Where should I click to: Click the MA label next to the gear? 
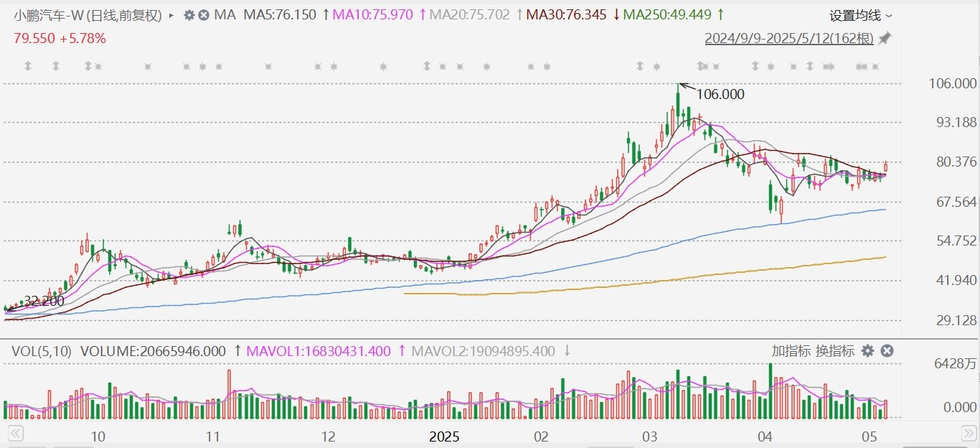click(225, 14)
